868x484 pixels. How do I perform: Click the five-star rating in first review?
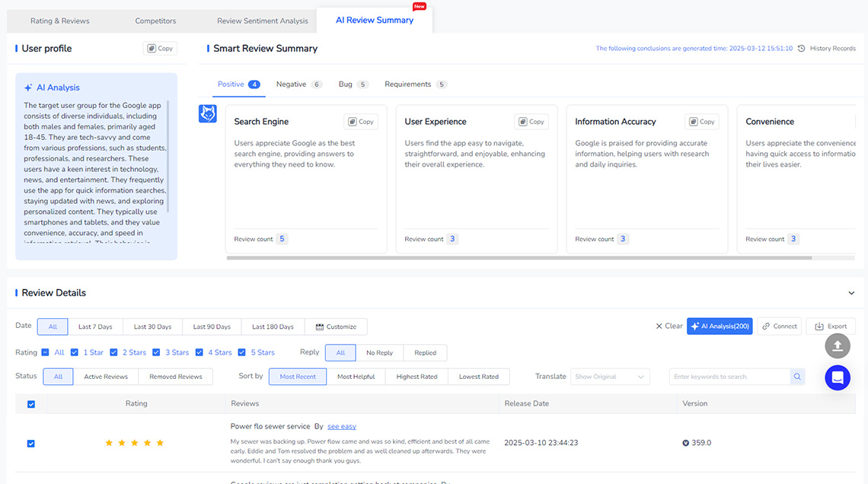pos(135,443)
